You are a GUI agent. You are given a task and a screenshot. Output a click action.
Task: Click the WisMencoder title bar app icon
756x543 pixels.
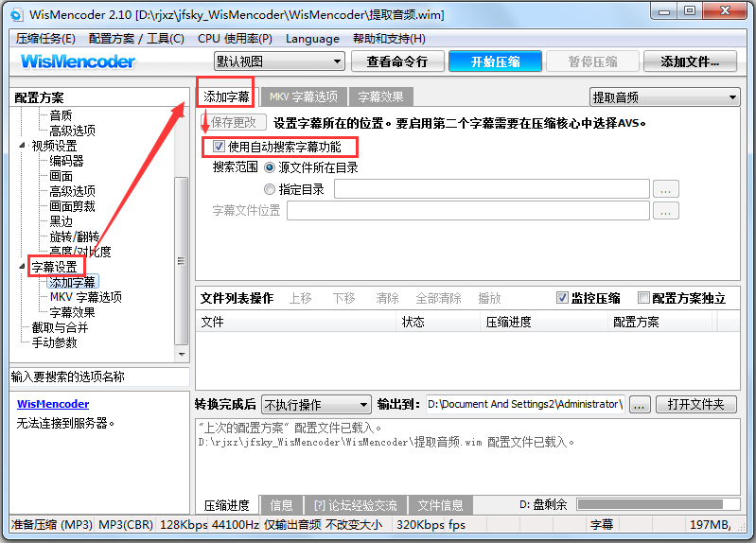pyautogui.click(x=17, y=14)
